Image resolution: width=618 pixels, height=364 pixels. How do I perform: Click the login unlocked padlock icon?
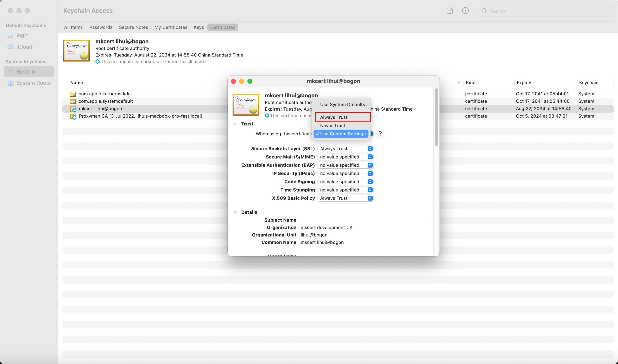point(11,35)
